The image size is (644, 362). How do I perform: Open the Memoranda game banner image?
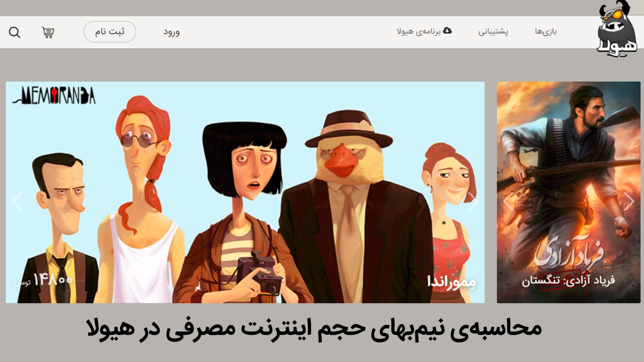[x=245, y=192]
